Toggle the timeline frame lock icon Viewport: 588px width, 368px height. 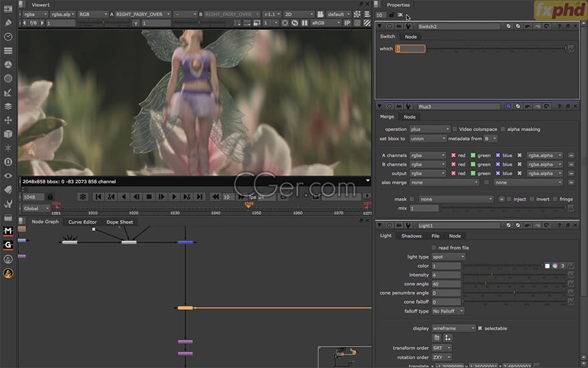click(x=50, y=197)
